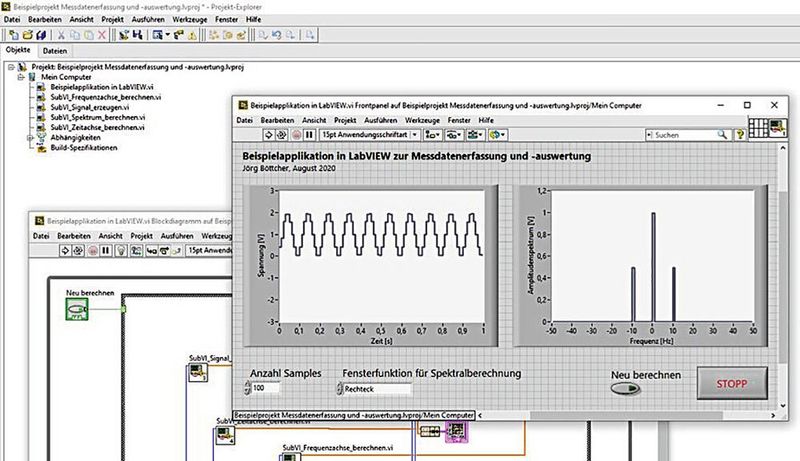
Task: Click the Spannung time graph plot
Action: [382, 256]
